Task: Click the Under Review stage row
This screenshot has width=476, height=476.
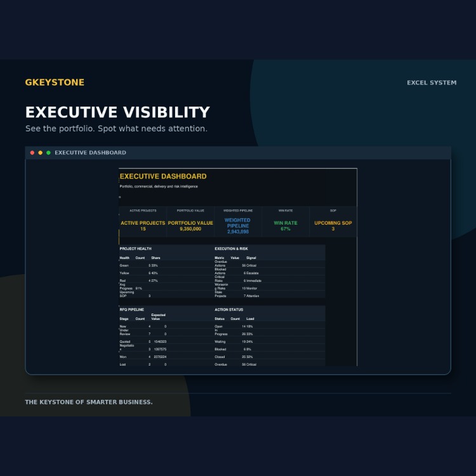Action: [x=166, y=332]
